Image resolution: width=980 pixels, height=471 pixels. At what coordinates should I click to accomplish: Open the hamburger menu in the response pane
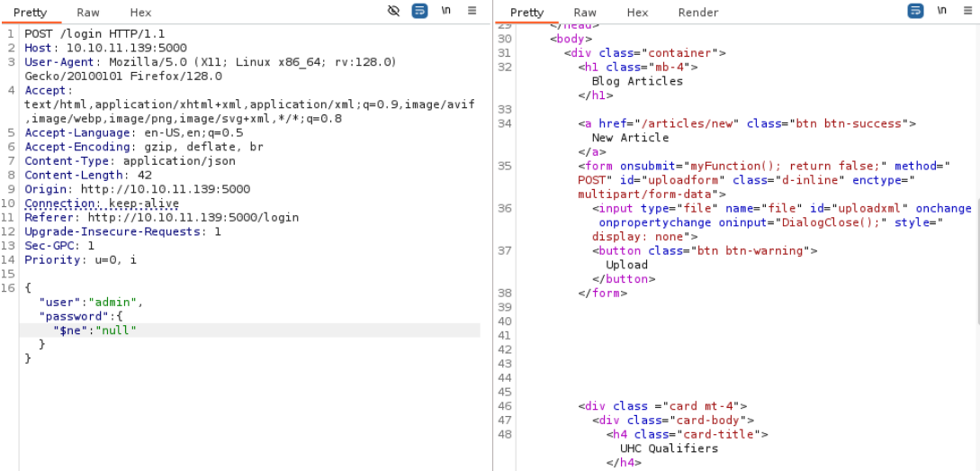[967, 11]
